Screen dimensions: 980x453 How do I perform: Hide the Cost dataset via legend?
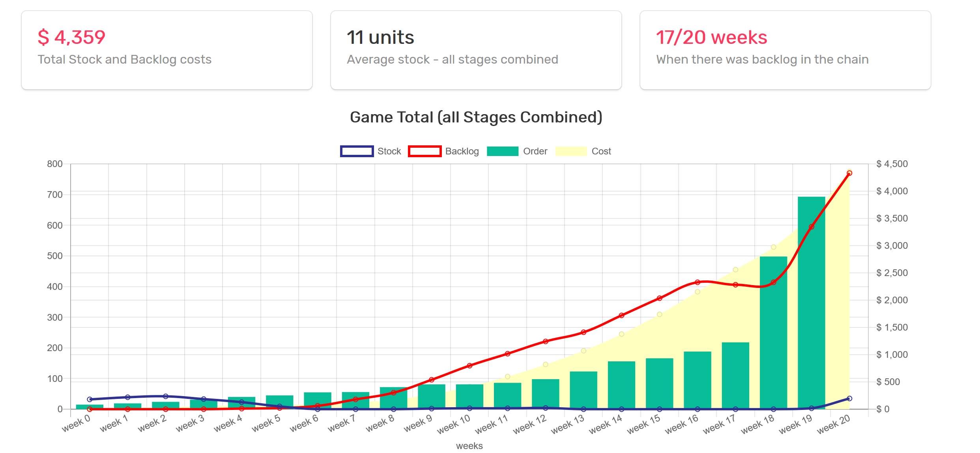pyautogui.click(x=570, y=151)
